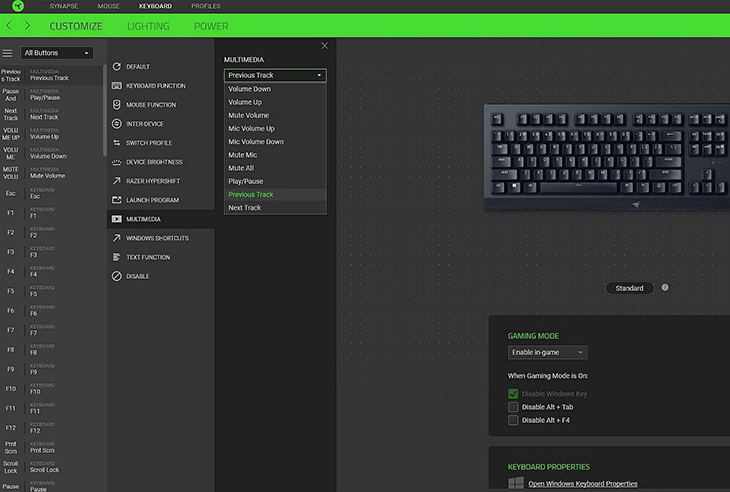Viewport: 730px width, 492px height.
Task: Switch to the Power subtab
Action: (211, 26)
